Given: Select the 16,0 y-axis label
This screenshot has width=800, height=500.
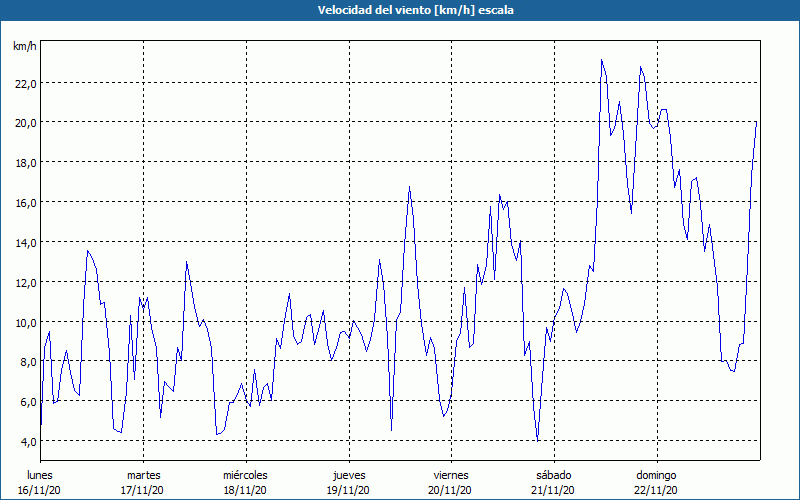Looking at the screenshot, I should pos(26,203).
